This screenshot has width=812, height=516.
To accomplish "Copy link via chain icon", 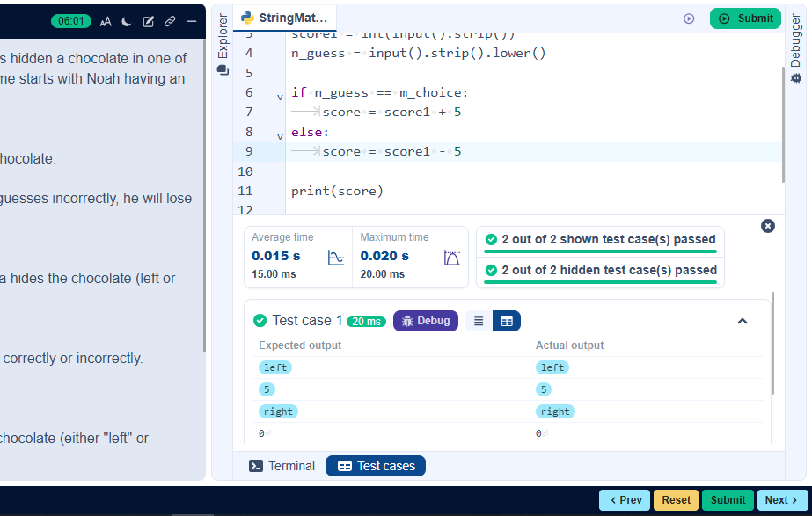I will pyautogui.click(x=170, y=22).
